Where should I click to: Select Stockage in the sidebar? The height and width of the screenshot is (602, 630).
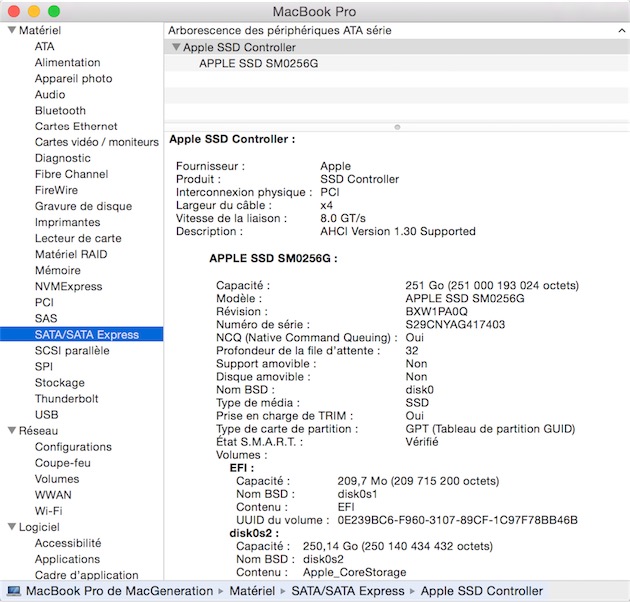[x=59, y=383]
